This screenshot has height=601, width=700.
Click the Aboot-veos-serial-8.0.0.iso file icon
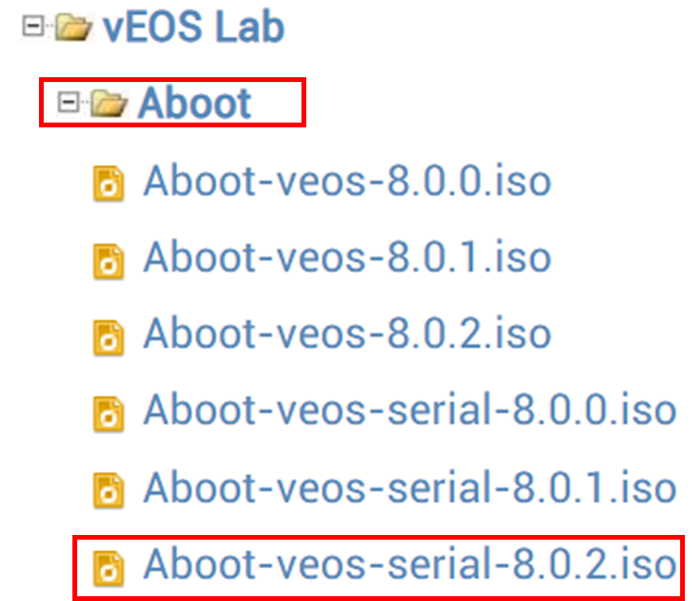point(108,414)
